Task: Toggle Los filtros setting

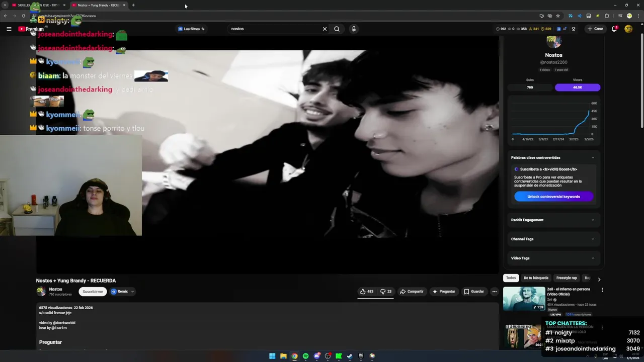Action: pyautogui.click(x=192, y=29)
